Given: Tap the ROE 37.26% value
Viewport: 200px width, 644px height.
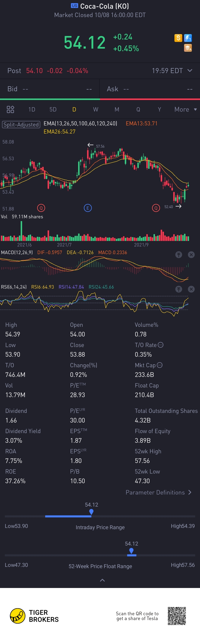Looking at the screenshot, I should pyautogui.click(x=15, y=481).
